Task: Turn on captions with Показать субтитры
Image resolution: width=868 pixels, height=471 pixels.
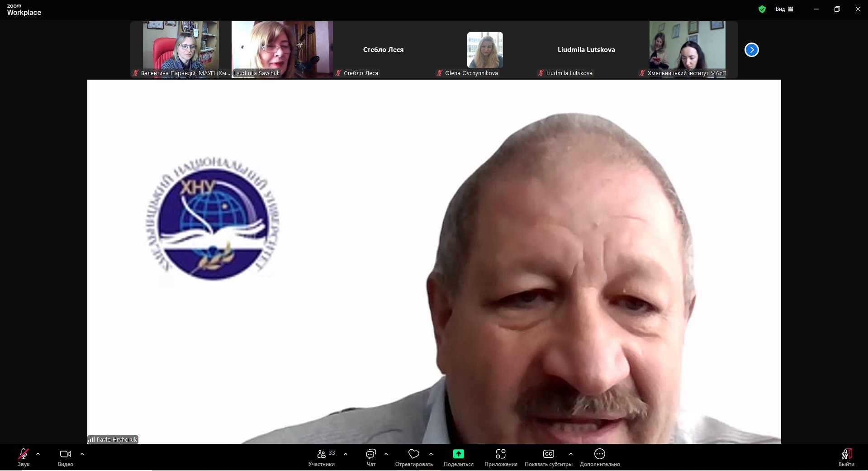Action: (x=549, y=457)
